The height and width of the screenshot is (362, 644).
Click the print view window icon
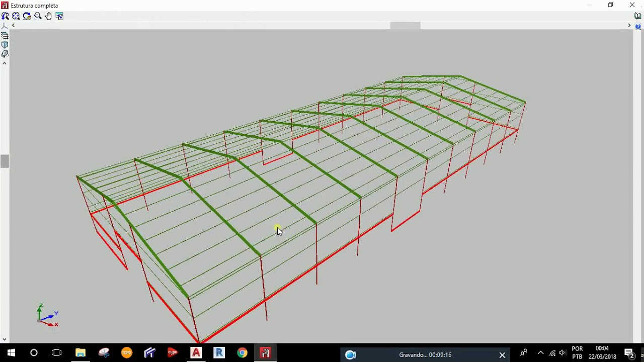click(59, 16)
